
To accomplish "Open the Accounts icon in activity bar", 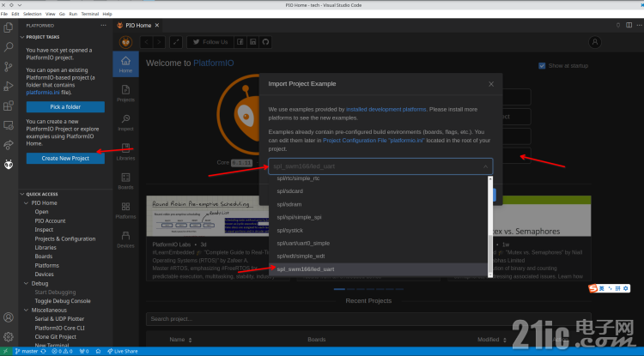I will click(x=9, y=317).
